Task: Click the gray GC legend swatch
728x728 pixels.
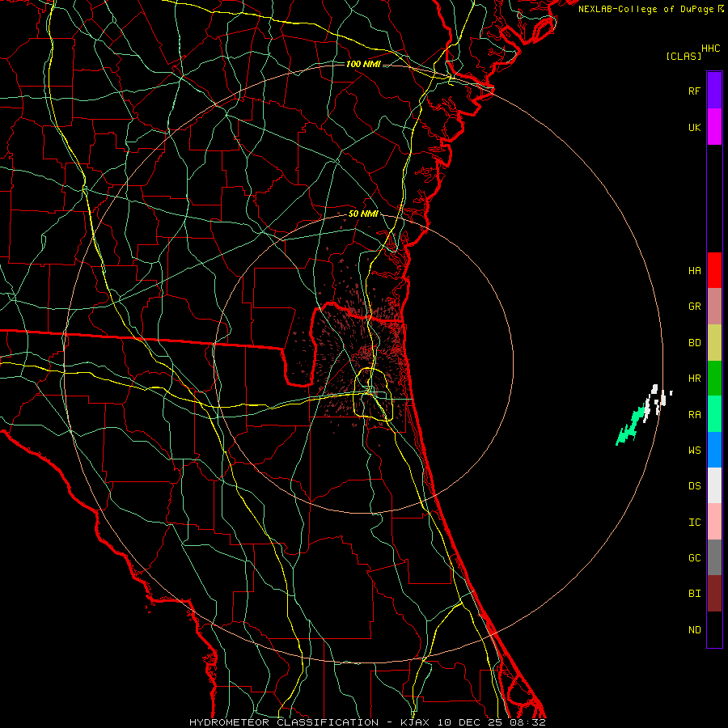Action: (714, 557)
